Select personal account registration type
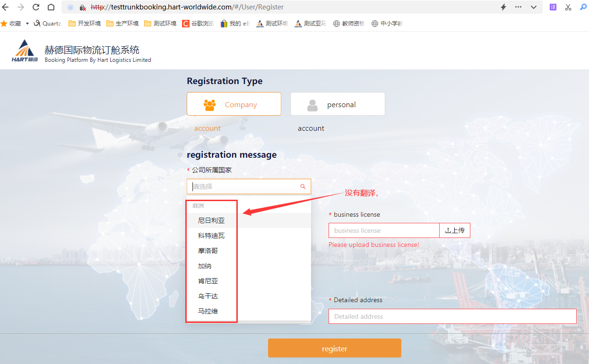This screenshot has height=364, width=589. [338, 104]
